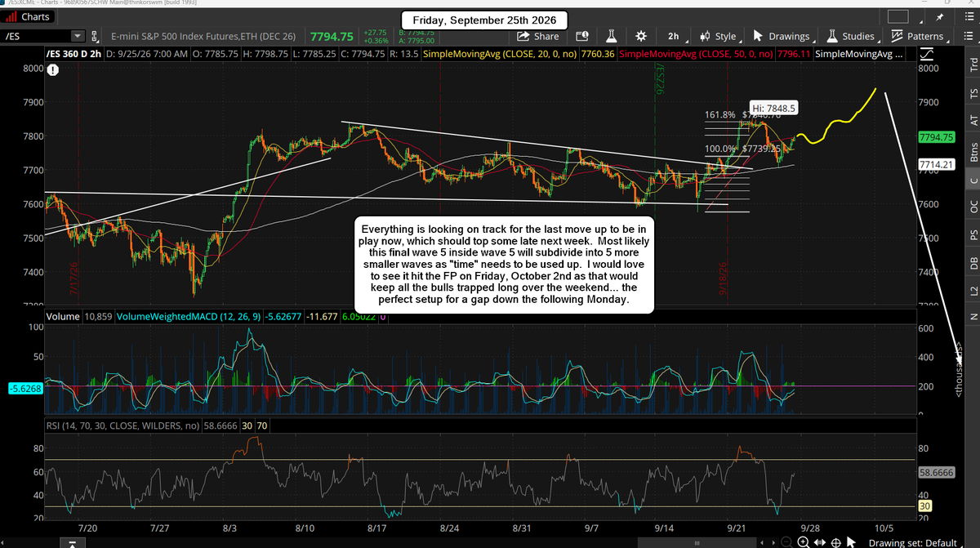This screenshot has width=980, height=548.
Task: Click the flask (thinkLog) icon in toolbar
Action: (x=612, y=36)
